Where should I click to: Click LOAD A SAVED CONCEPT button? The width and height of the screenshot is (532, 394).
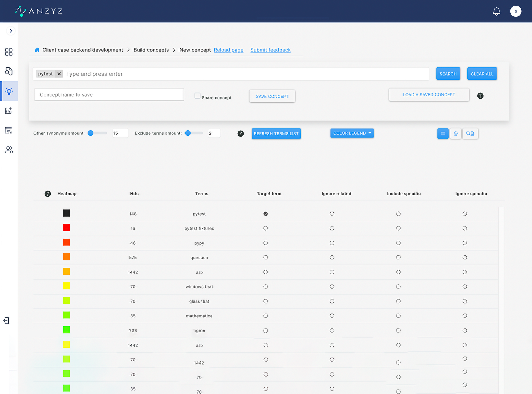click(429, 95)
